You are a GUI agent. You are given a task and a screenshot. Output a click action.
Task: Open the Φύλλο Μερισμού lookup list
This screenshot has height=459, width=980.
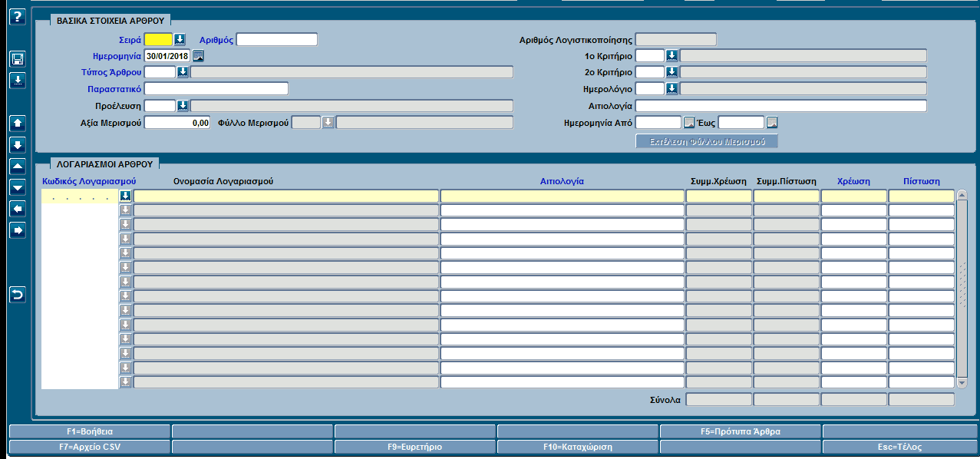pos(328,122)
